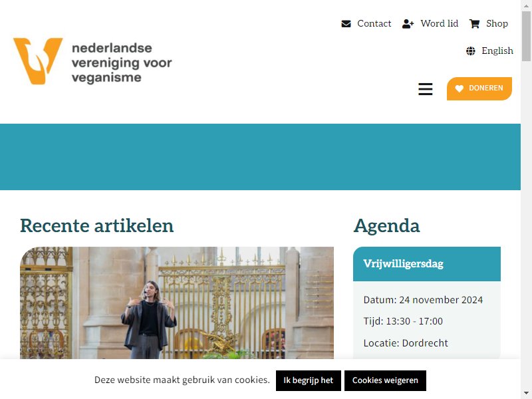Screen dimensions: 532x399
Task: Open the Word lid membership link
Action: [x=440, y=24]
